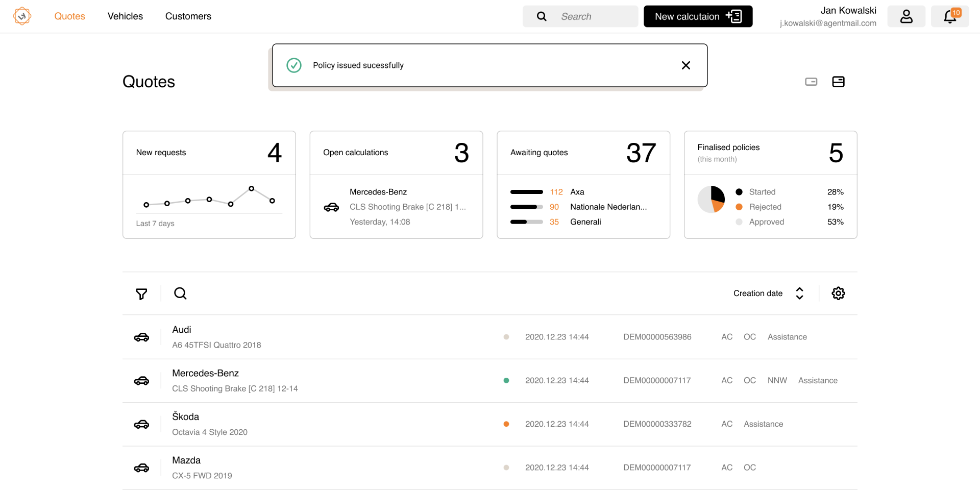Click the Audi row car icon

click(x=141, y=337)
